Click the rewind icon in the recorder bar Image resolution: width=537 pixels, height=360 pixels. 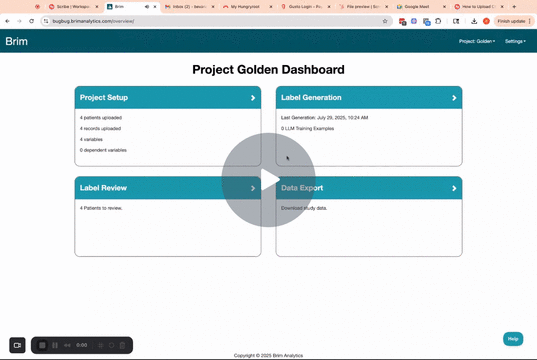tap(67, 345)
